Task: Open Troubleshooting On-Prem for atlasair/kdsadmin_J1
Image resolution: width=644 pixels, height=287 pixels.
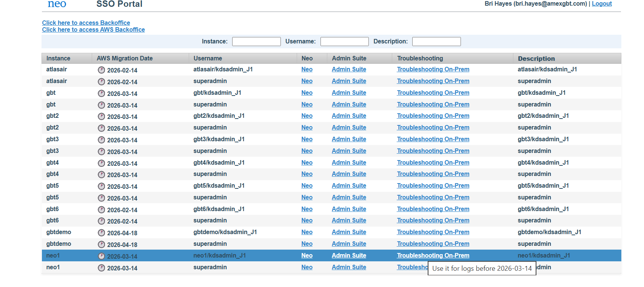Action: [x=433, y=69]
